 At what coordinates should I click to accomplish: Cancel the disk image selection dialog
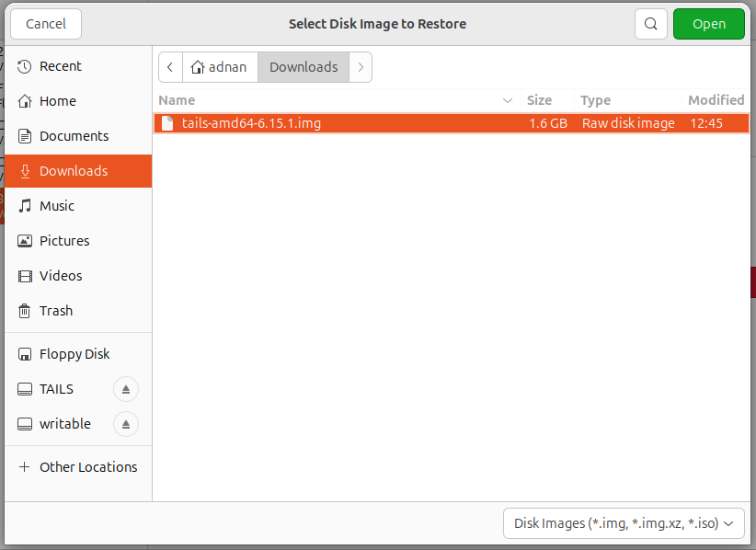[x=46, y=24]
